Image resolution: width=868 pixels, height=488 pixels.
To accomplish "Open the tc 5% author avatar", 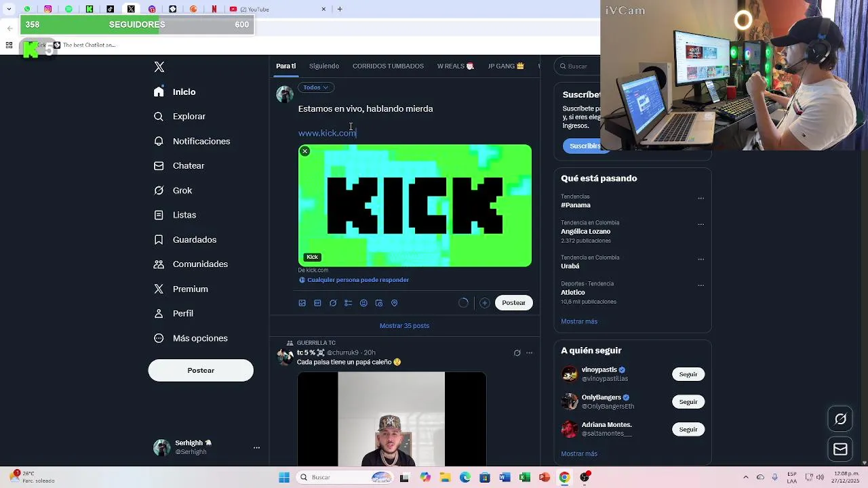I will click(x=285, y=357).
